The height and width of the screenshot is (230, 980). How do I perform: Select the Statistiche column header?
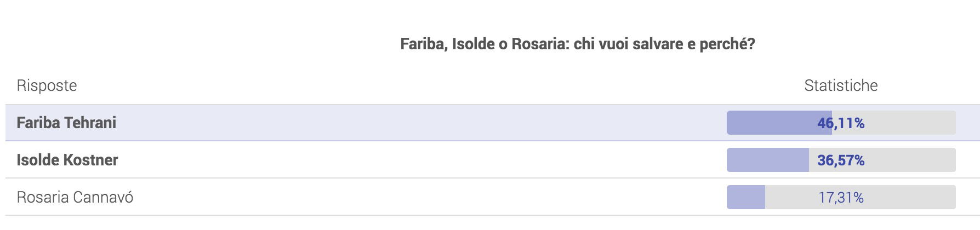click(841, 85)
